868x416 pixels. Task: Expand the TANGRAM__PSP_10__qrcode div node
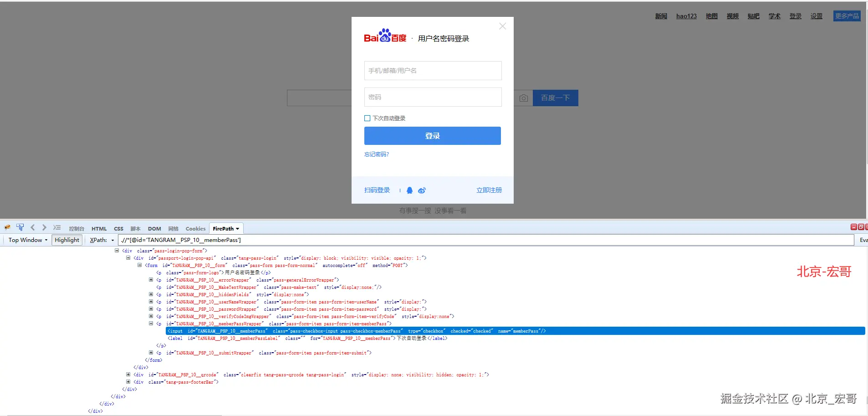(128, 375)
